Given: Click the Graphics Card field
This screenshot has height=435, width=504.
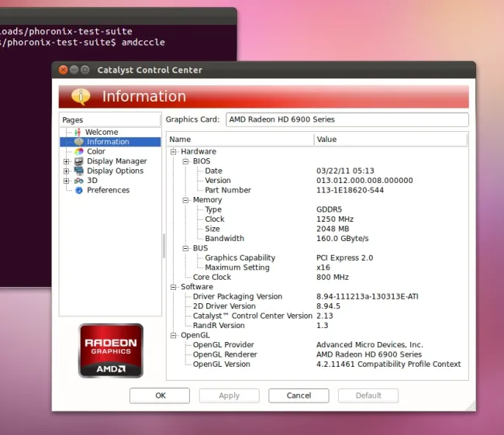Looking at the screenshot, I should click(347, 119).
